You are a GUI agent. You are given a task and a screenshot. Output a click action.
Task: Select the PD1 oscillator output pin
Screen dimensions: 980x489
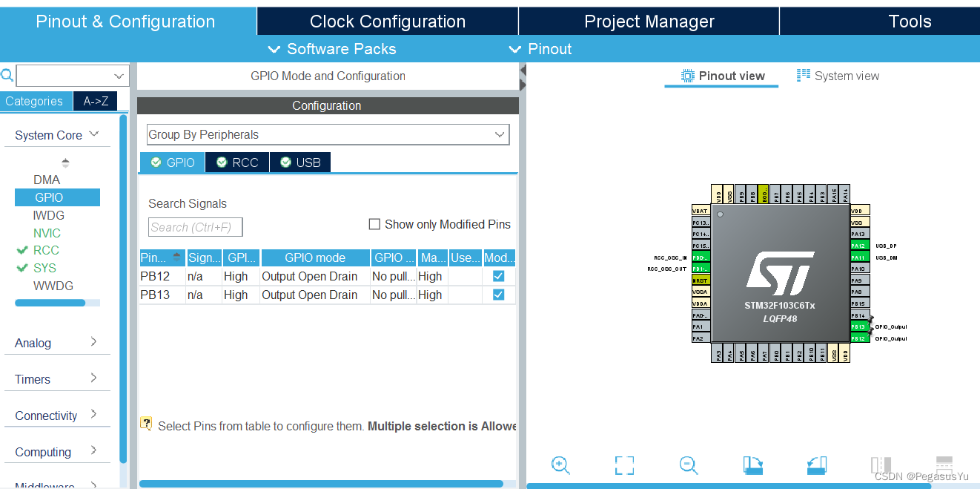[x=701, y=269]
